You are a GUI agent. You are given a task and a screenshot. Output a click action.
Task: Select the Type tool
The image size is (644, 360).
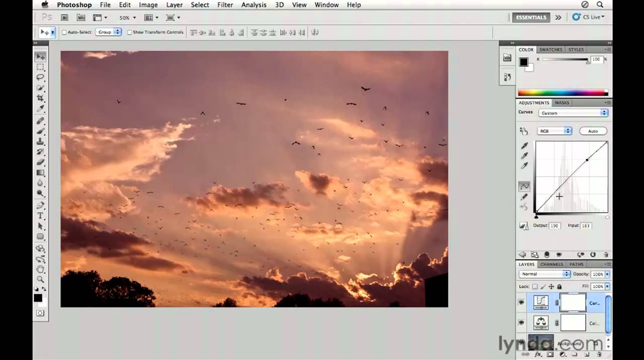[x=40, y=216]
